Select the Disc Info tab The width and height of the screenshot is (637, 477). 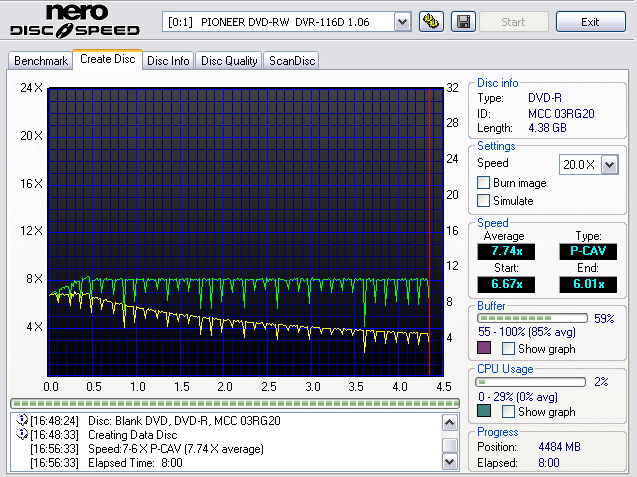(168, 61)
